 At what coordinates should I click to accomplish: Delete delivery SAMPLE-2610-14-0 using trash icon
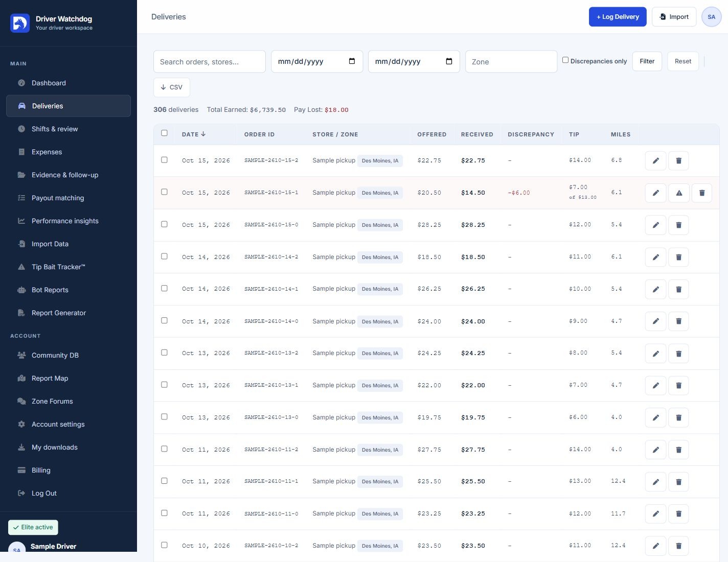coord(678,321)
